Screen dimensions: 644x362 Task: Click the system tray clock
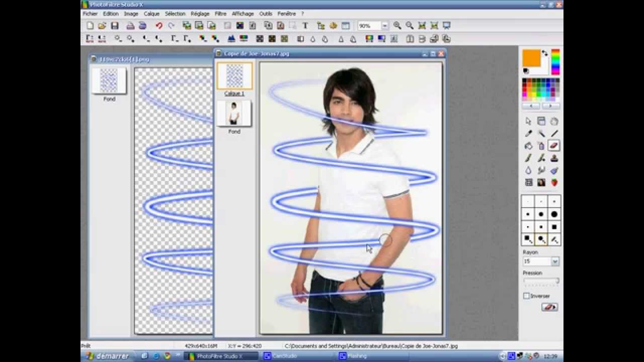click(550, 356)
